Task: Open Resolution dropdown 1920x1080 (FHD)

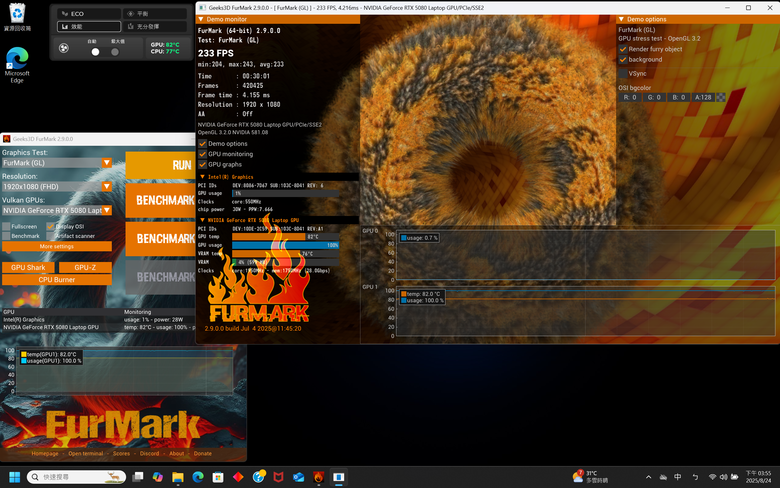Action: [x=57, y=187]
